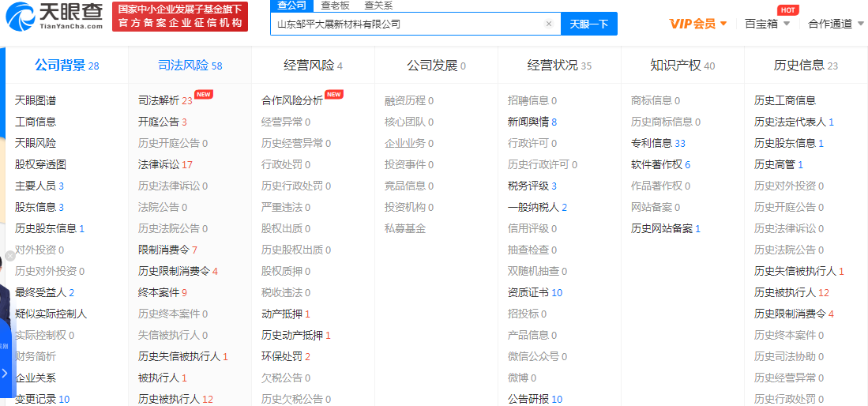Open 限制消费令 7 link
The image size is (868, 406).
167,250
